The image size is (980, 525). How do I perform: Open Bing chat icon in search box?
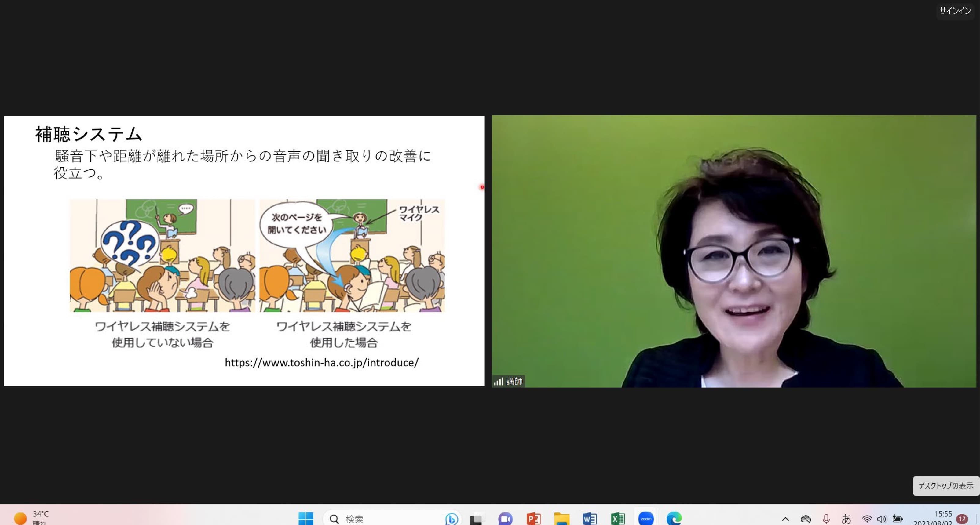[x=452, y=519]
